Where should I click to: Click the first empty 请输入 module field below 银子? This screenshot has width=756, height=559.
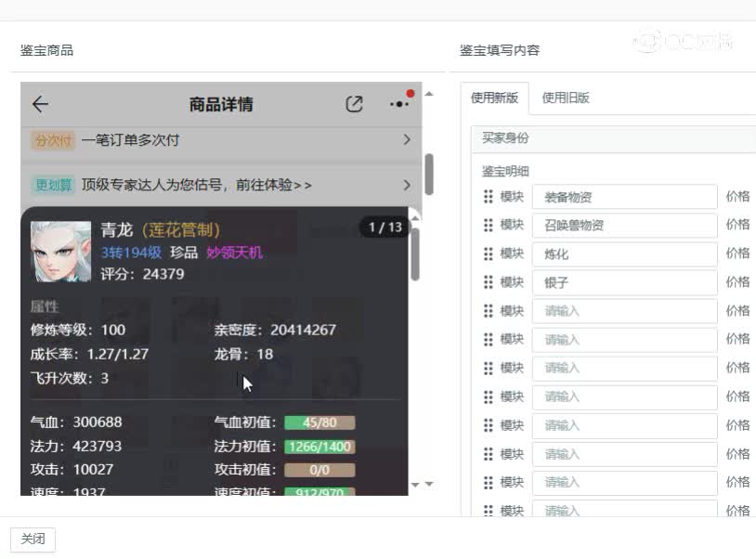pos(625,311)
